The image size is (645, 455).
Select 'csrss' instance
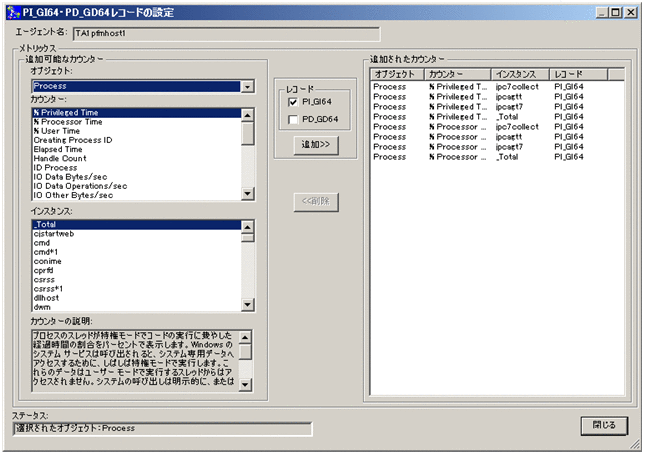(x=137, y=280)
